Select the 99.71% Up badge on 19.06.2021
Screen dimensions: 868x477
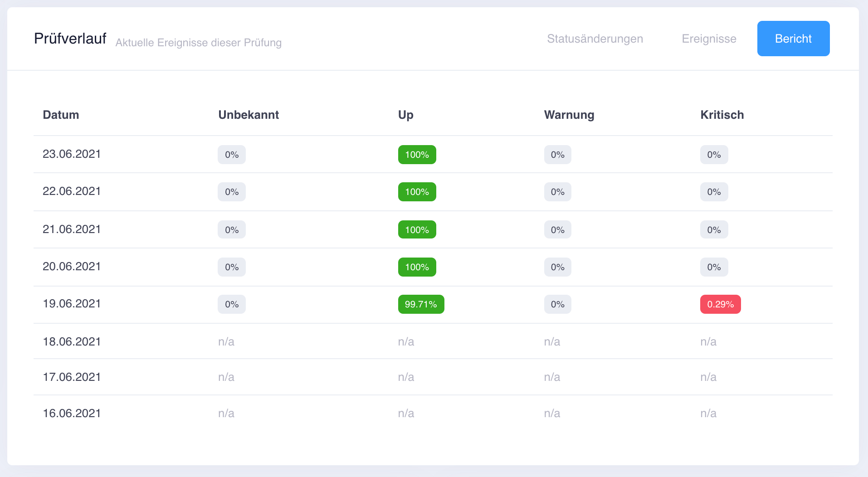click(x=420, y=304)
